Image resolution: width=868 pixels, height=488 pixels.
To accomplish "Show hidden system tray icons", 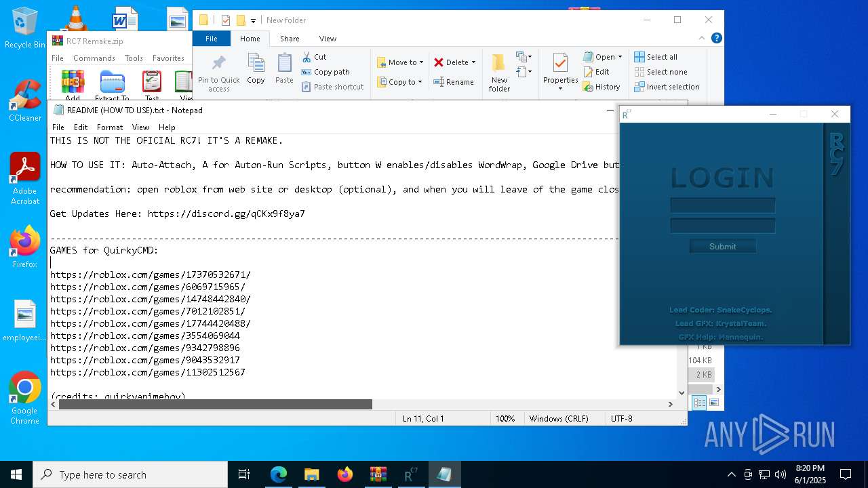I will point(731,474).
